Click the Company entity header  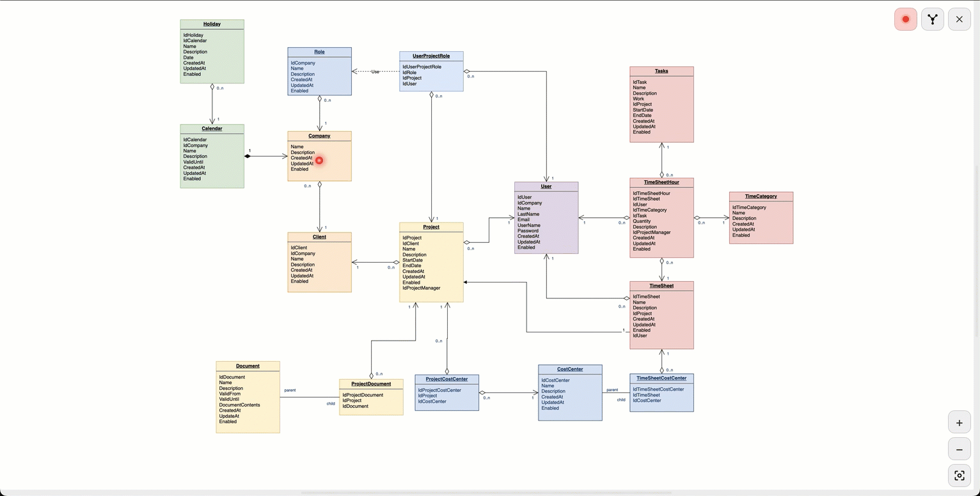319,136
